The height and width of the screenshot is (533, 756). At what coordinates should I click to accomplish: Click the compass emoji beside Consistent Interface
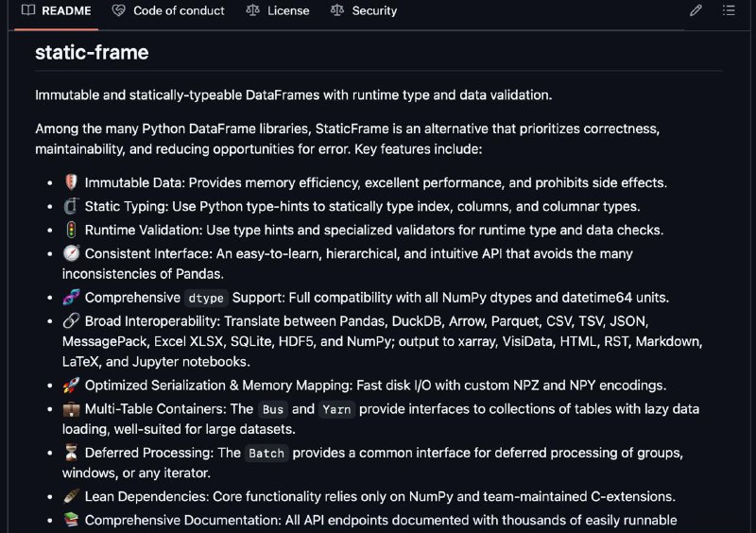coord(71,253)
